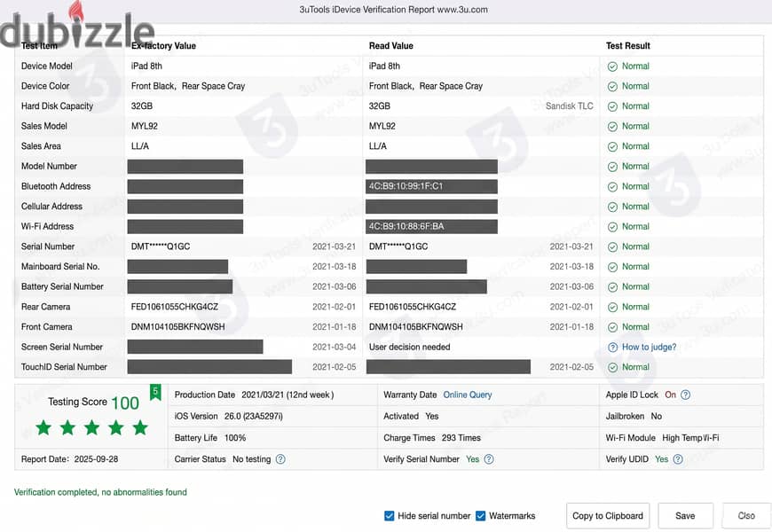Click the Normal check icon for TouchID Serial Number
Image resolution: width=772 pixels, height=532 pixels.
click(x=612, y=368)
